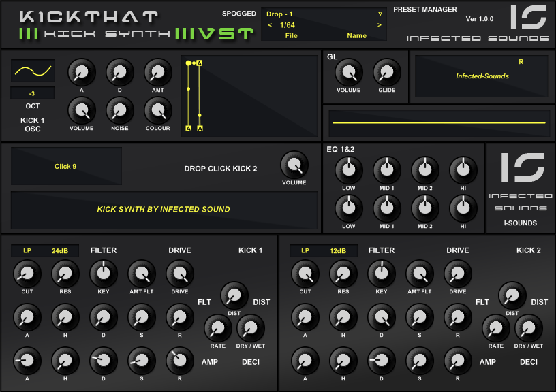Turn the Kick 2 CUT knob
The image size is (556, 392).
click(x=305, y=274)
